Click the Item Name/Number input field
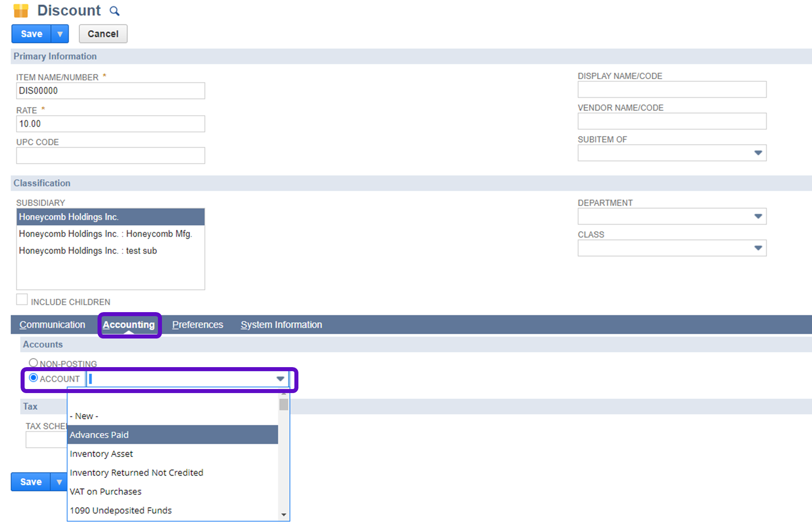The width and height of the screenshot is (812, 529). tap(111, 91)
